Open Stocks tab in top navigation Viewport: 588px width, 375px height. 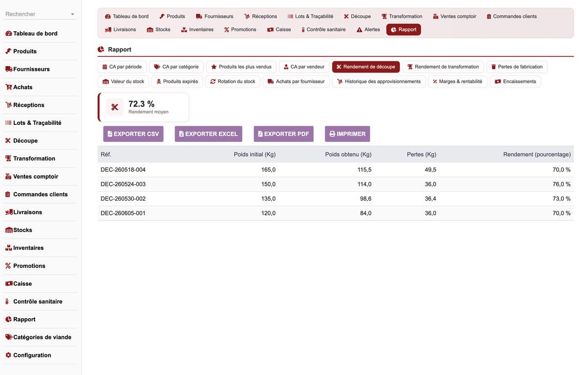pyautogui.click(x=159, y=29)
